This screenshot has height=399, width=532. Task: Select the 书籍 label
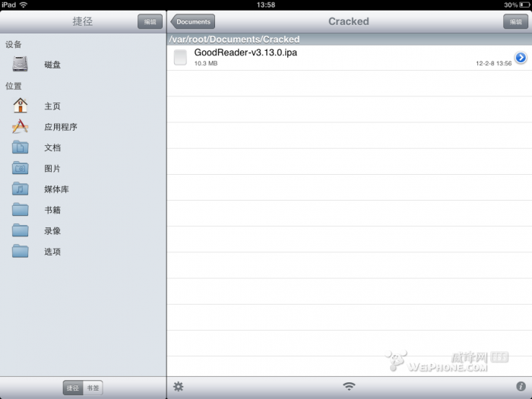(x=52, y=210)
